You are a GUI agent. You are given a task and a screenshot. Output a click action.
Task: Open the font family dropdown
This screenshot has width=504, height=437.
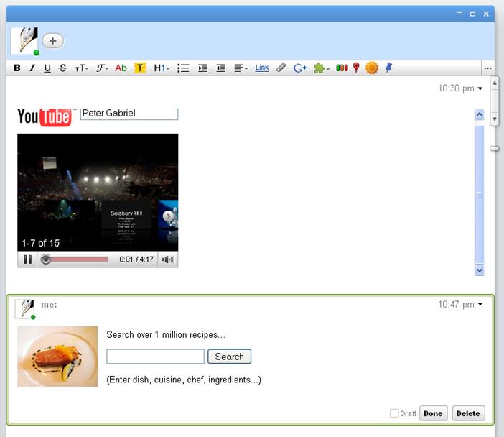102,68
